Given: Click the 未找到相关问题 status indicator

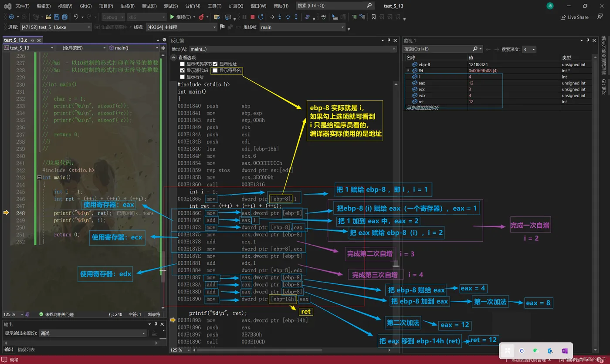Looking at the screenshot, I should pyautogui.click(x=56, y=314).
